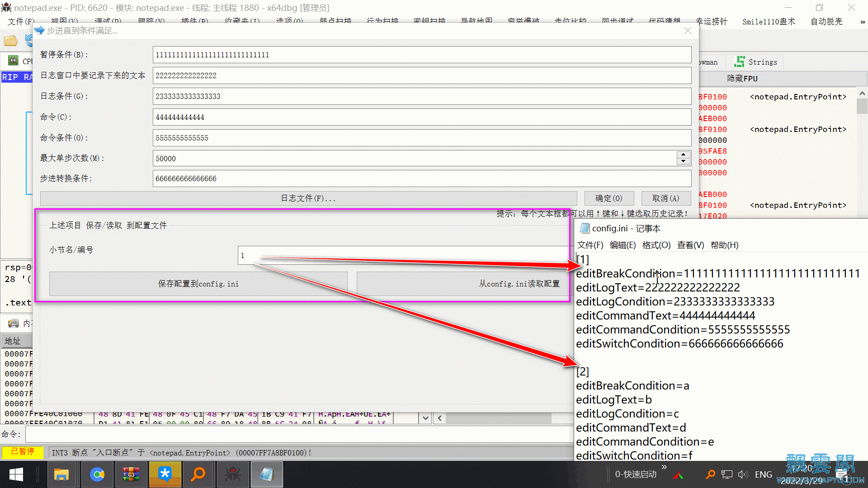Image resolution: width=868 pixels, height=488 pixels.
Task: Open WinRAR from the taskbar
Action: [x=131, y=474]
